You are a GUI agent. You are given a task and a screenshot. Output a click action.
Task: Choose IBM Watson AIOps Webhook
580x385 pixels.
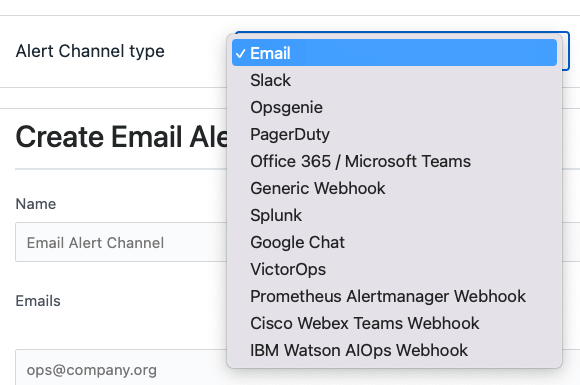[x=394, y=350]
